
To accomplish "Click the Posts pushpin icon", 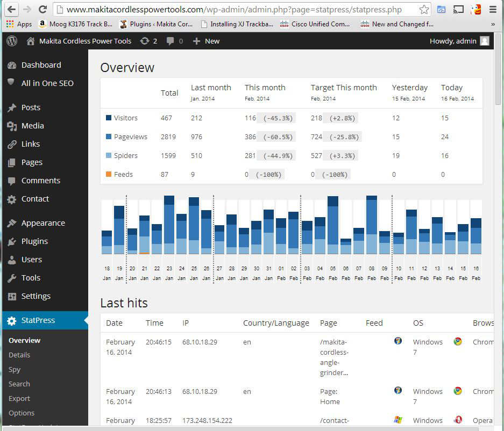I will point(12,107).
